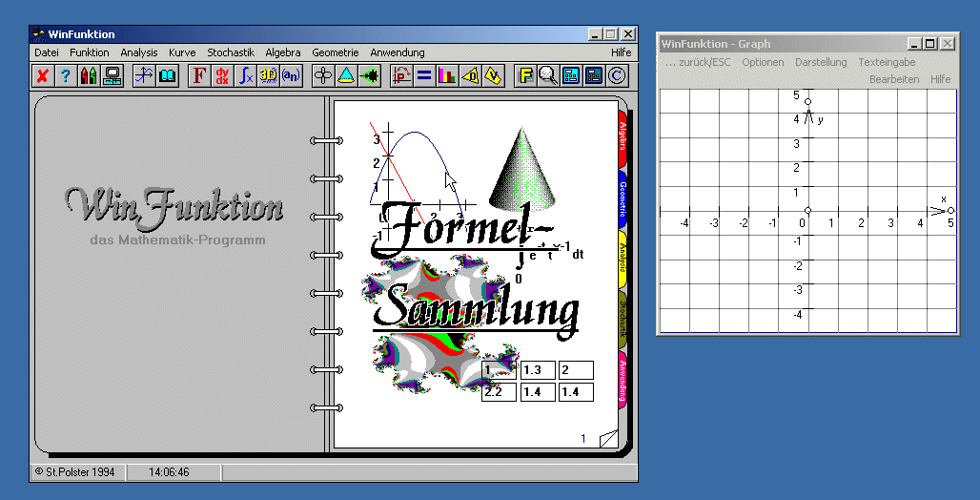Open the Analysis menu
980x500 pixels.
[x=139, y=52]
